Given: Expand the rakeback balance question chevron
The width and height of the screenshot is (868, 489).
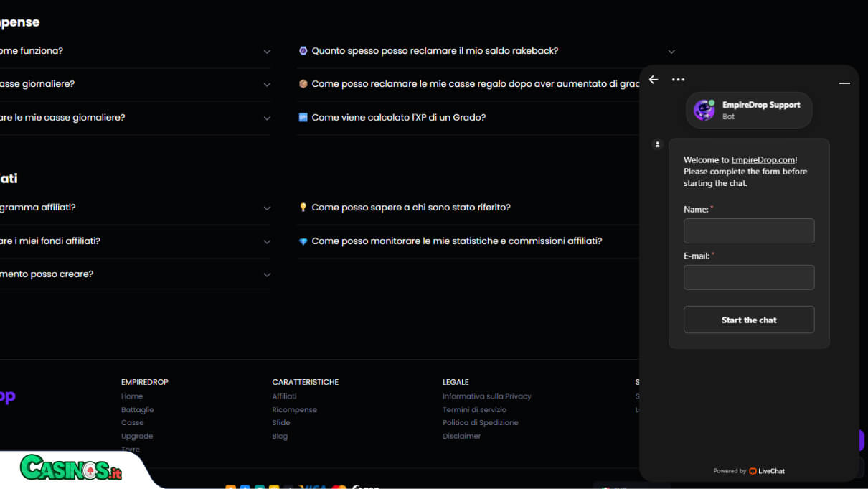Looking at the screenshot, I should click(671, 52).
